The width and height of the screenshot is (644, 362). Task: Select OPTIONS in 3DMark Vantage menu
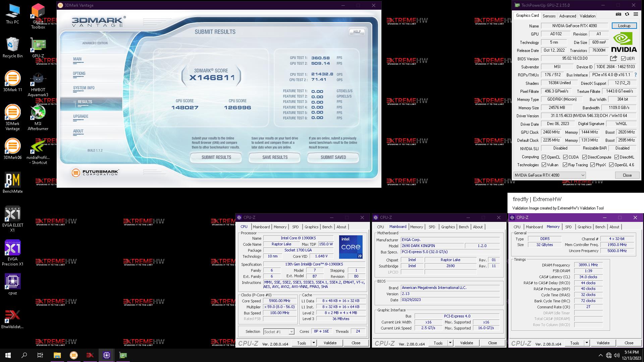pos(79,73)
